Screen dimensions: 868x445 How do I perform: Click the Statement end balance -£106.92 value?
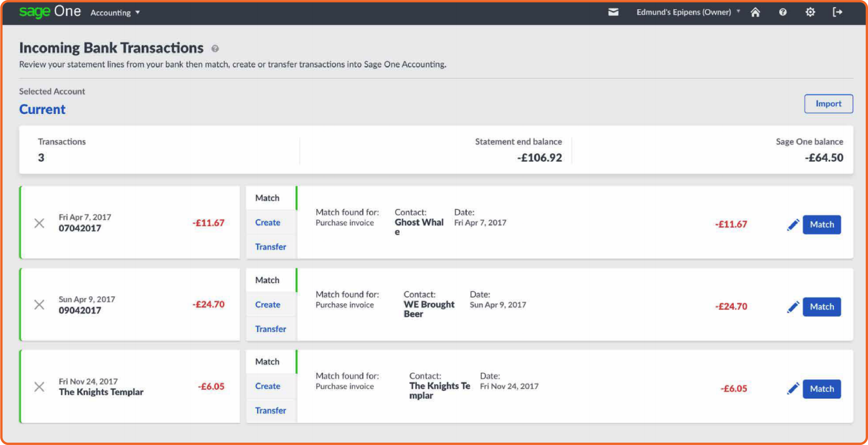[x=540, y=158]
